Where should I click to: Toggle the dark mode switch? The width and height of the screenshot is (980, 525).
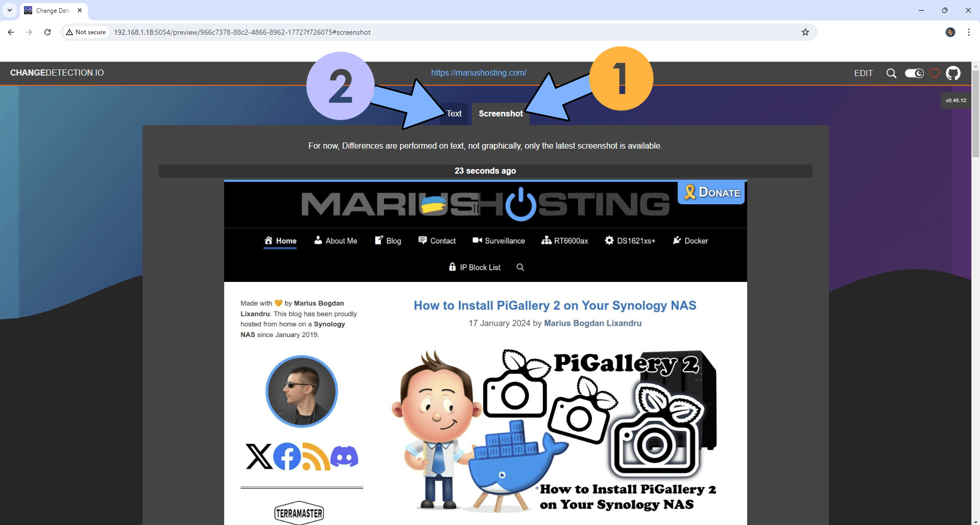tap(914, 73)
